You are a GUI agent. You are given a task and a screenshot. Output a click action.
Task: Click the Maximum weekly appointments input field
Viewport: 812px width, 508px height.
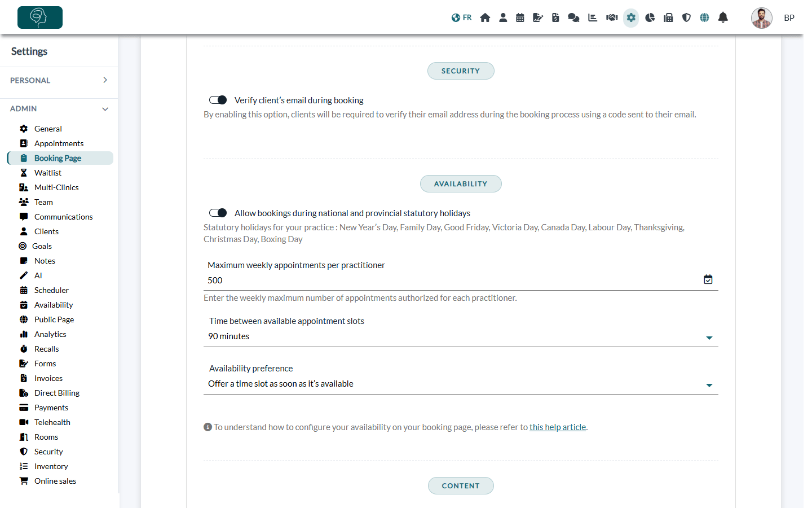[x=453, y=281]
